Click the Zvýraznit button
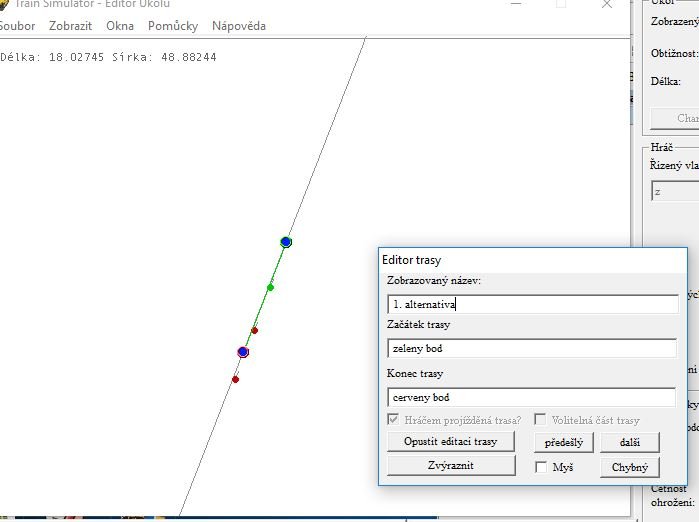Image resolution: width=699 pixels, height=522 pixels. point(451,465)
